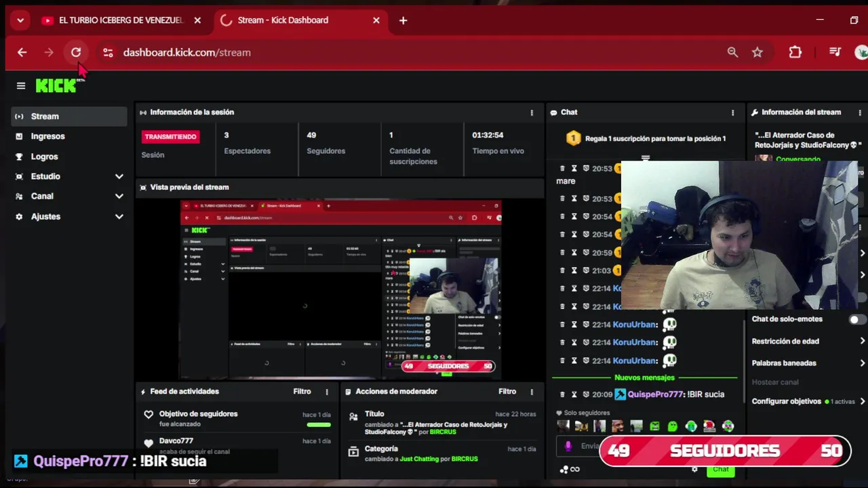This screenshot has width=868, height=488.
Task: Open Palabras baneadas settings arrow
Action: click(x=862, y=363)
